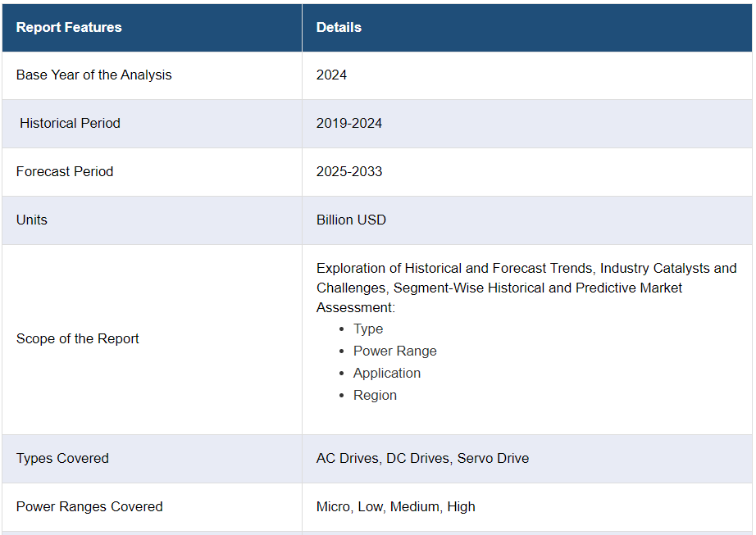Click the Report Features column header
Screen dimensions: 756x535
click(69, 27)
